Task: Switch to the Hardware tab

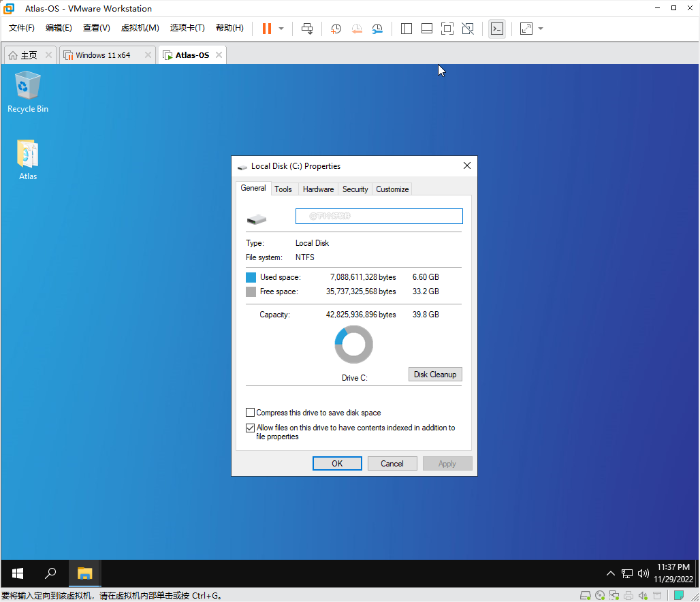Action: [318, 189]
